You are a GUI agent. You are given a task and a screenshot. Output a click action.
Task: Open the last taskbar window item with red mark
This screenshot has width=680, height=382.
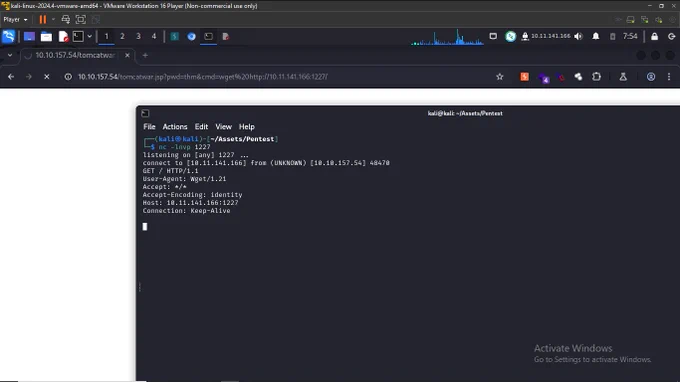pos(226,36)
